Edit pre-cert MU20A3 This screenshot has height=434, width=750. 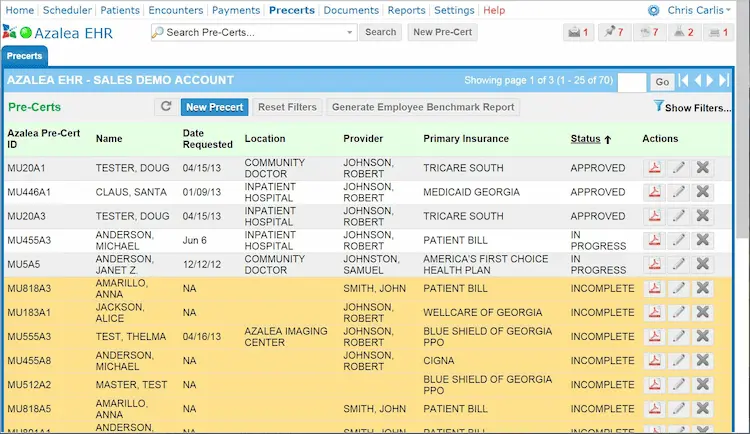(x=678, y=216)
